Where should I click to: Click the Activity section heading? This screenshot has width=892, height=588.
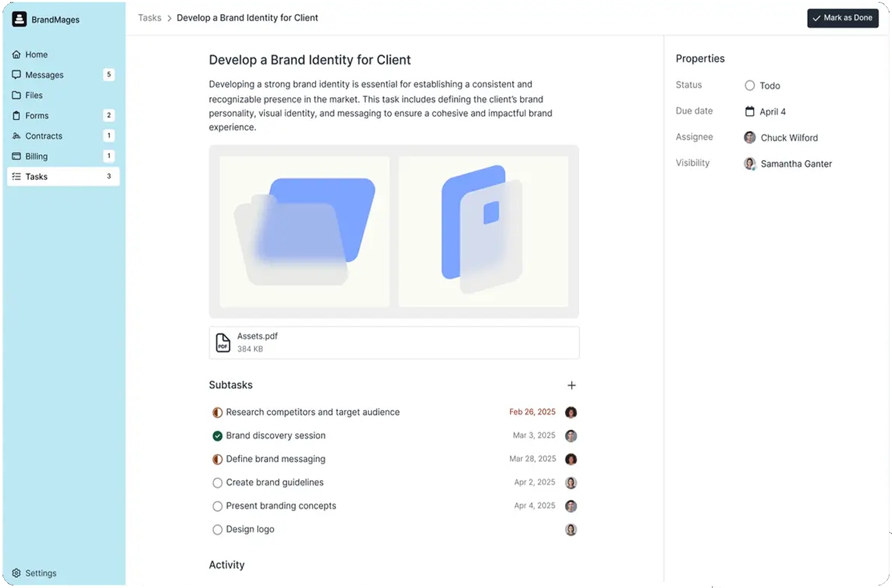click(227, 565)
